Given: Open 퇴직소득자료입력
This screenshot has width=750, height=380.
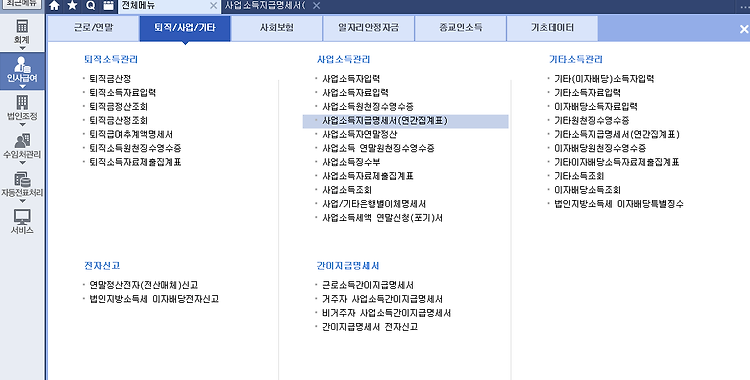Looking at the screenshot, I should click(x=122, y=92).
